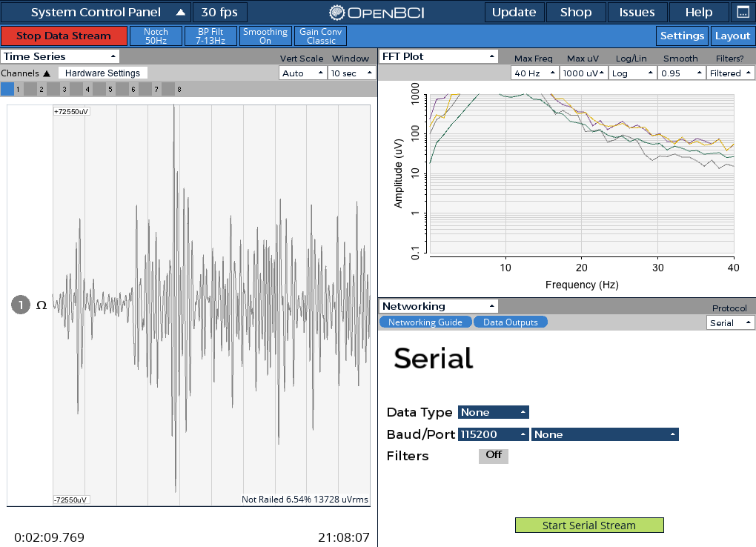756x547 pixels.
Task: Select channel 8 gray square
Action: (x=168, y=89)
